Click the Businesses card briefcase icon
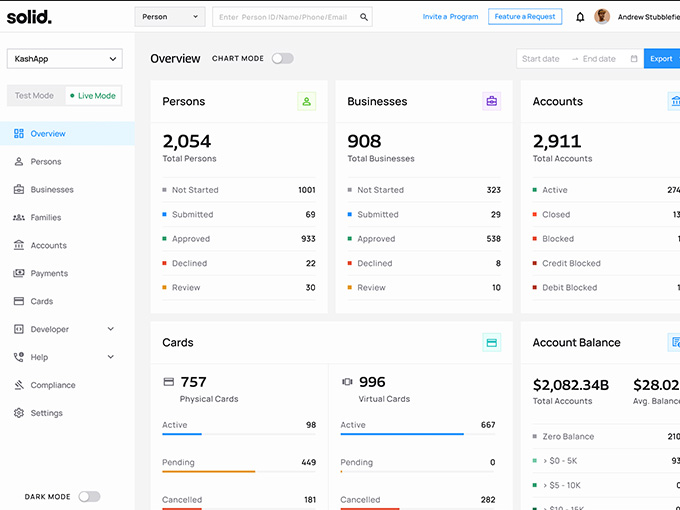The image size is (680, 510). click(491, 101)
